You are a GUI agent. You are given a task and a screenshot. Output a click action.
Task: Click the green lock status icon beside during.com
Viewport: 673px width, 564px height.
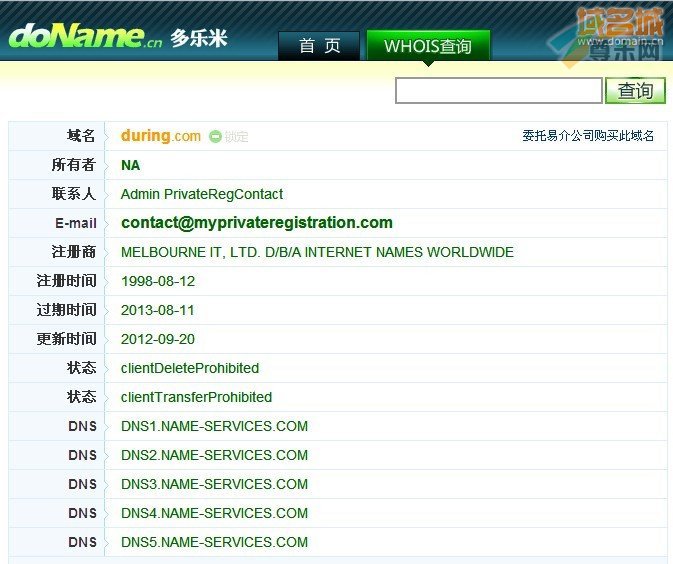point(215,136)
